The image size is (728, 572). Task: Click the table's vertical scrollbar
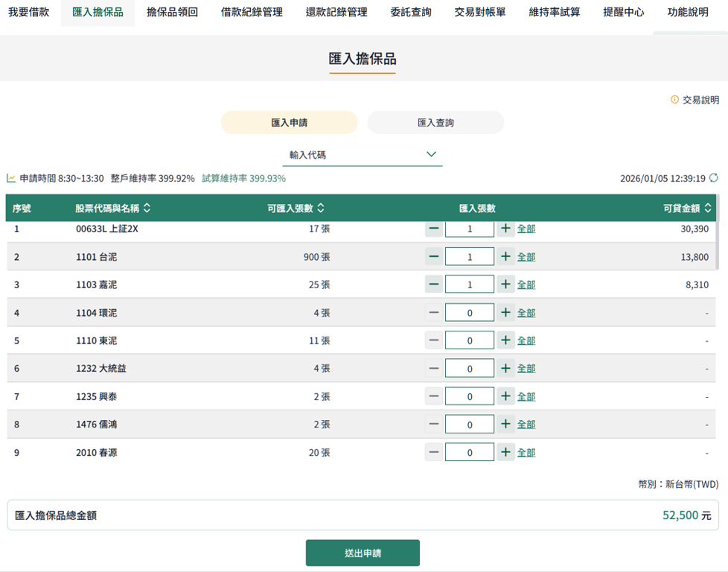718,246
